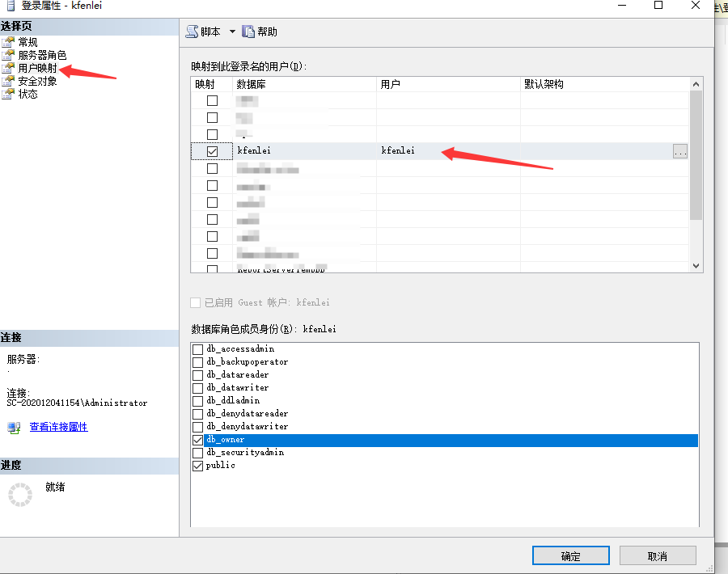Open the Script dropdown arrow
The width and height of the screenshot is (728, 574).
(x=232, y=32)
